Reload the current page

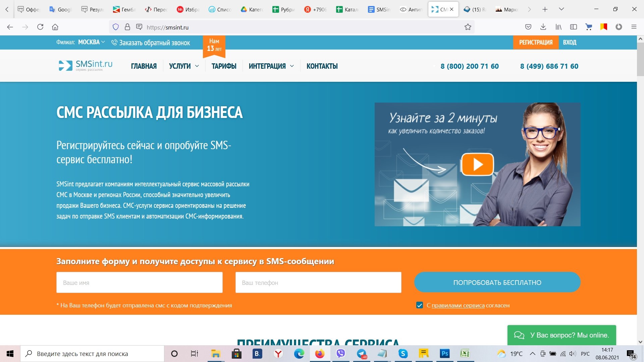(40, 27)
